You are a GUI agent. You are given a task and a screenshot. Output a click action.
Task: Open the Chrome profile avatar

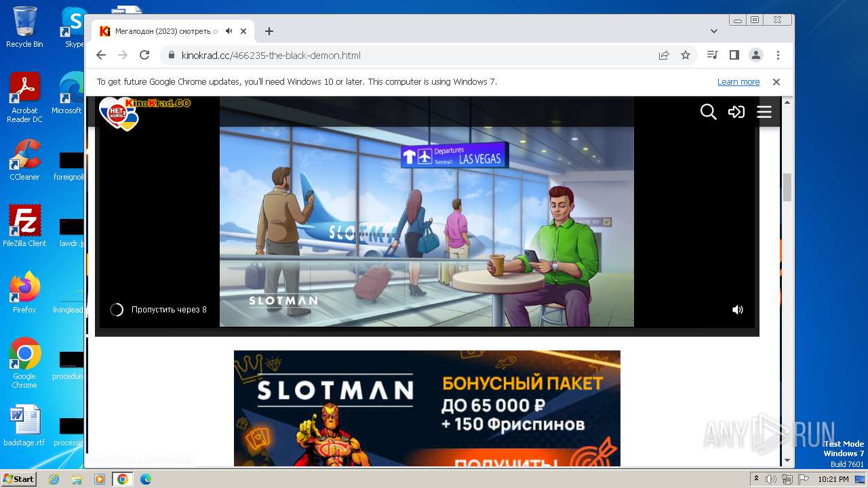point(756,56)
